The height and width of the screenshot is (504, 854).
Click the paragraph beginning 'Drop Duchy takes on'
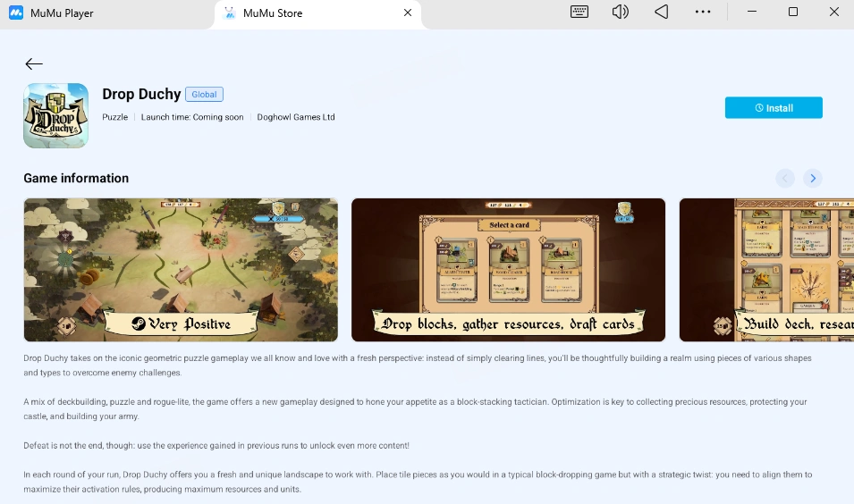(x=418, y=365)
